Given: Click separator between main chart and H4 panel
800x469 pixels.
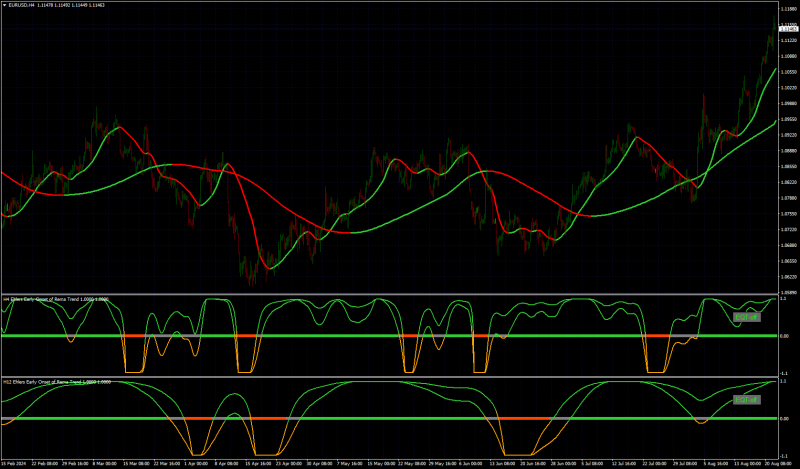Looking at the screenshot, I should pyautogui.click(x=389, y=294).
